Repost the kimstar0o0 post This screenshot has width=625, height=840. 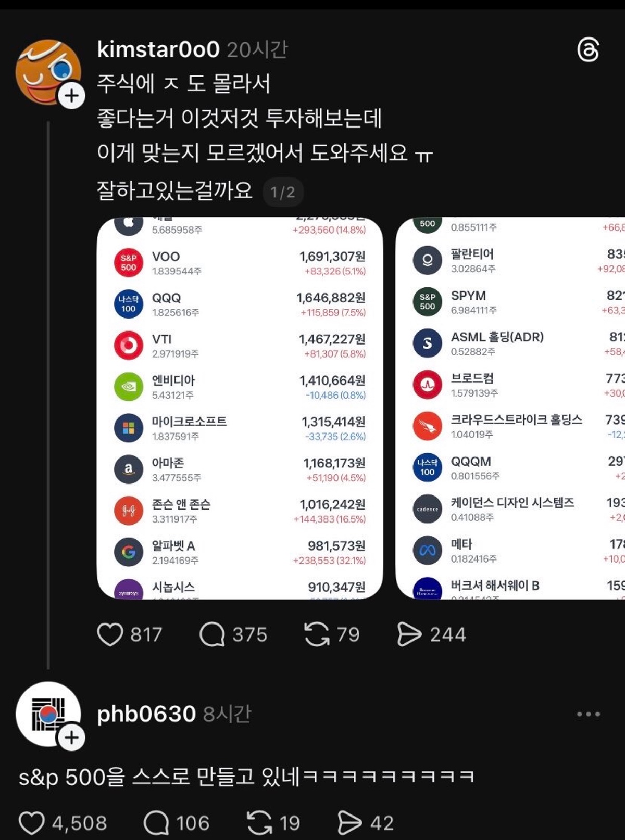(x=317, y=634)
